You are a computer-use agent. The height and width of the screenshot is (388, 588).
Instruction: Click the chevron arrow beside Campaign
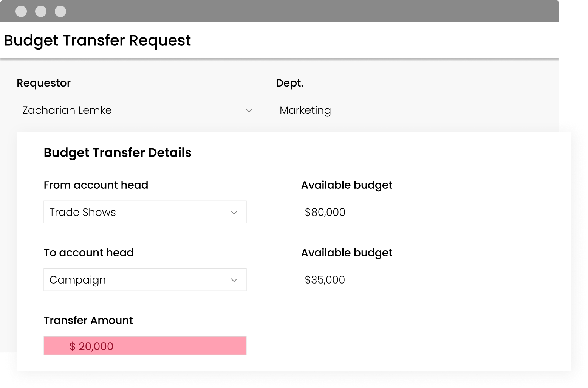234,280
